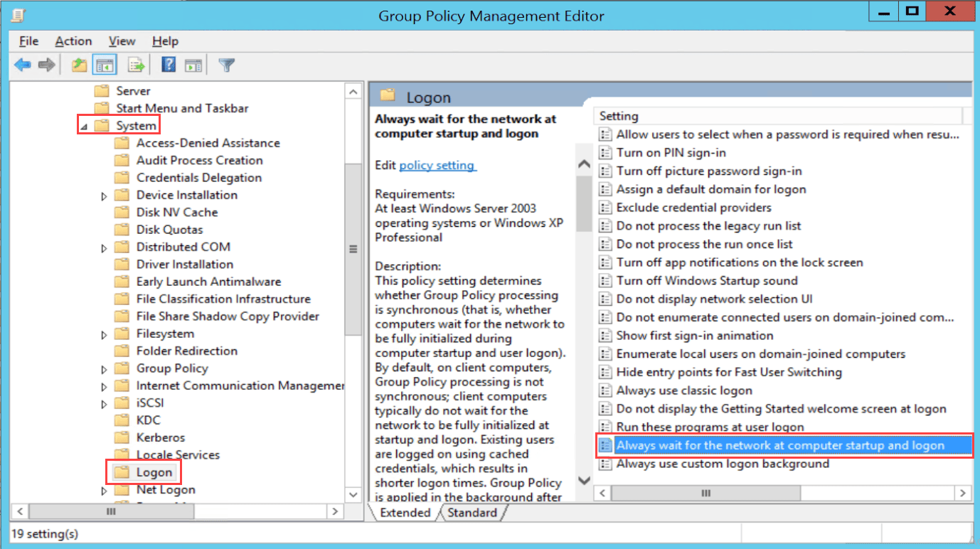Select the Kerberos folder in tree
Screen dimensions: 980x549
click(160, 437)
